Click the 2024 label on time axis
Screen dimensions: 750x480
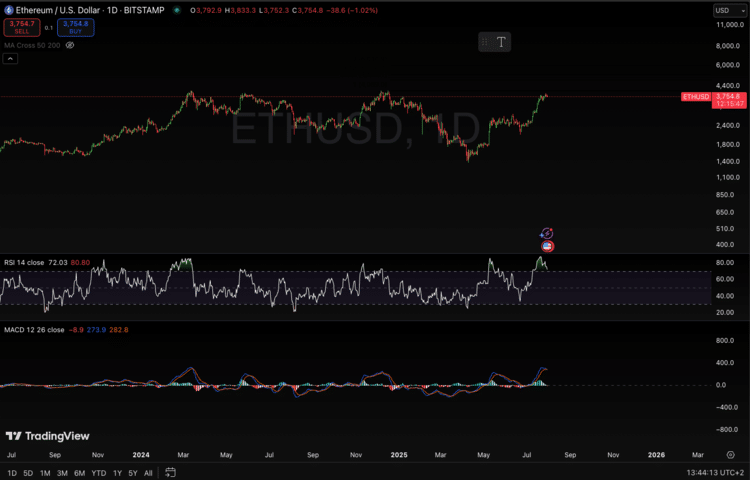pos(141,455)
